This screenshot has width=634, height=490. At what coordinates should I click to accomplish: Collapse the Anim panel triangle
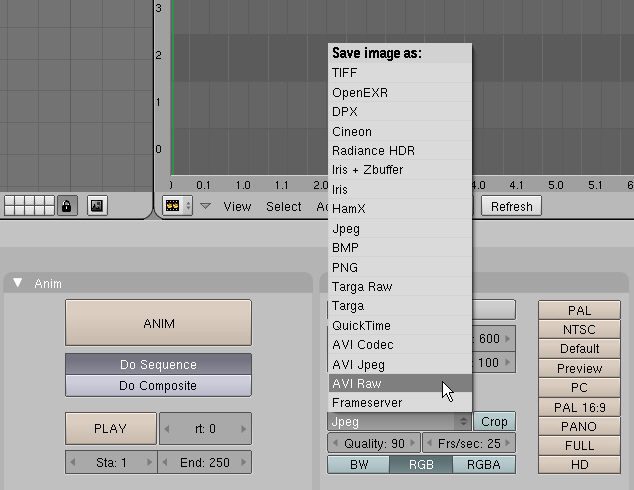[17, 283]
